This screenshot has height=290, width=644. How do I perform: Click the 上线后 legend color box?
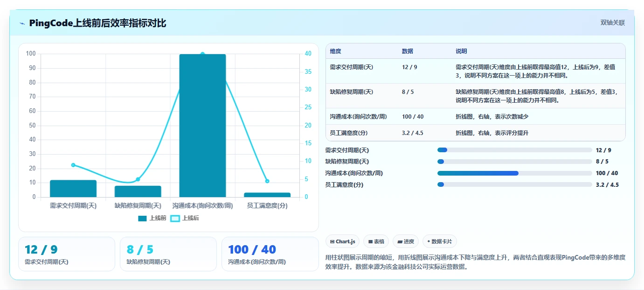coord(175,219)
